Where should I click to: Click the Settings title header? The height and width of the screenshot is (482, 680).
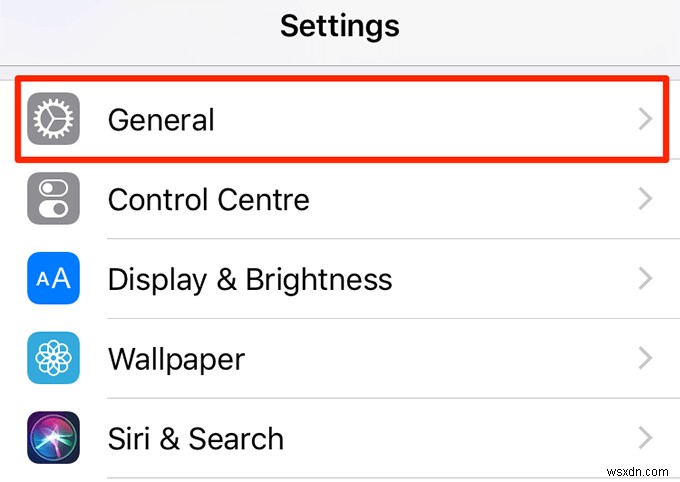coord(339,25)
